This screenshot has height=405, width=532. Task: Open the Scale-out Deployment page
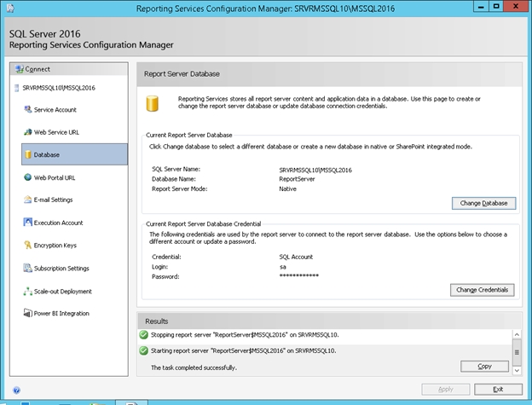point(63,292)
